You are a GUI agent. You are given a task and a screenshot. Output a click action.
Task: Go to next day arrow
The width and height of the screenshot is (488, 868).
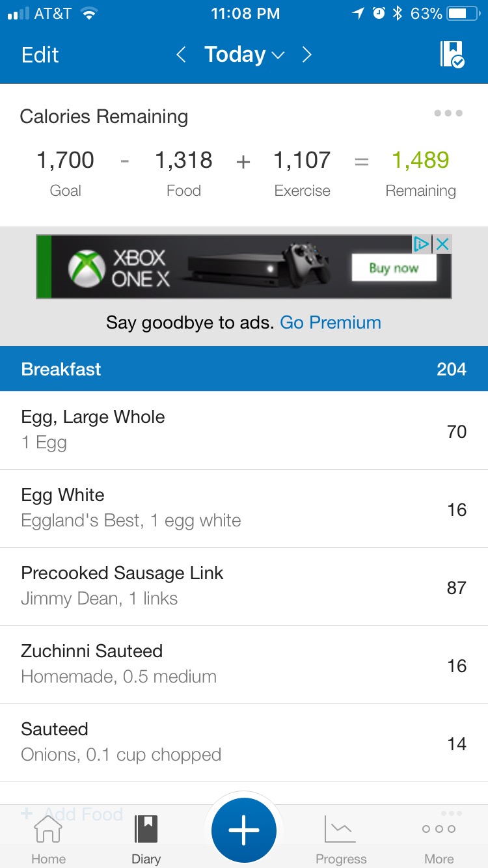pos(306,55)
